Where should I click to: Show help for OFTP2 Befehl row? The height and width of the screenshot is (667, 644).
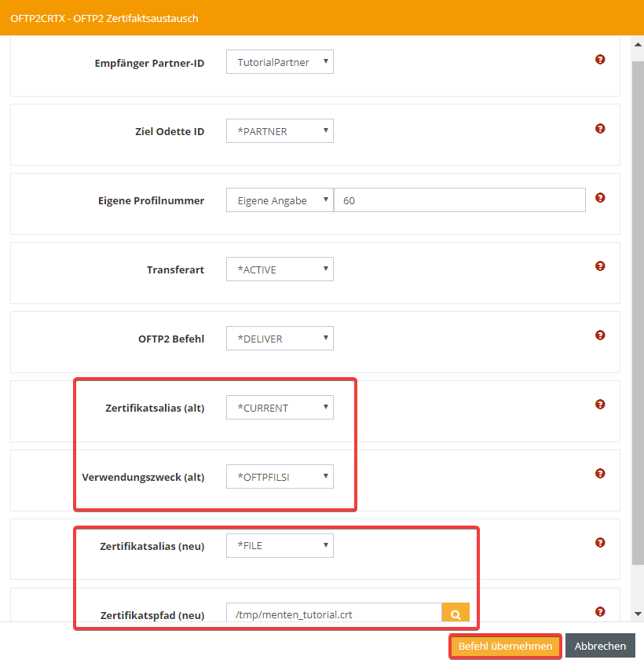600,335
